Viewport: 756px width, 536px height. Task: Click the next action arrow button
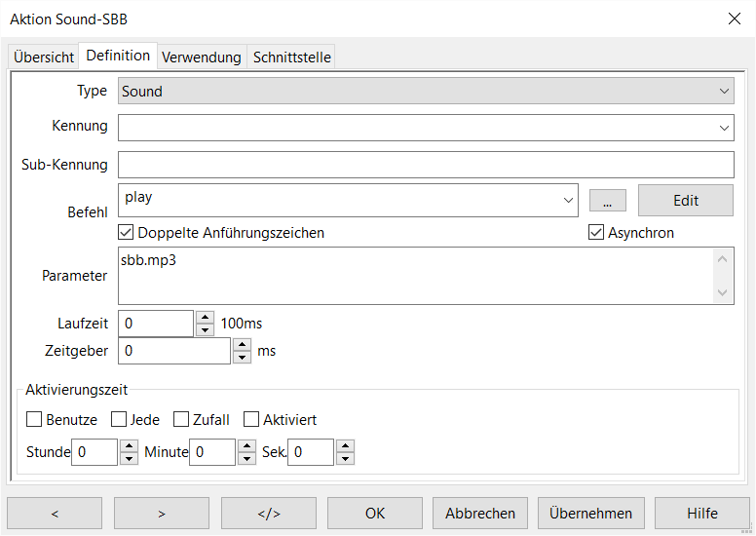(x=162, y=514)
